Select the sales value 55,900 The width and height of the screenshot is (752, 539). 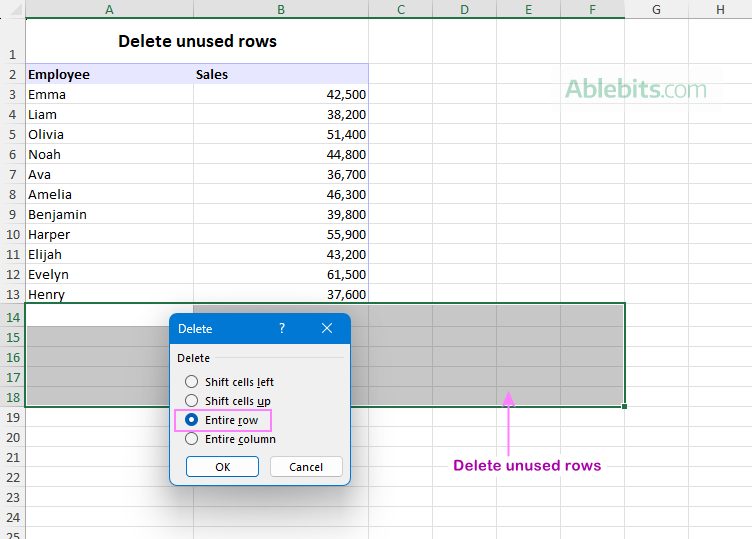coord(281,234)
